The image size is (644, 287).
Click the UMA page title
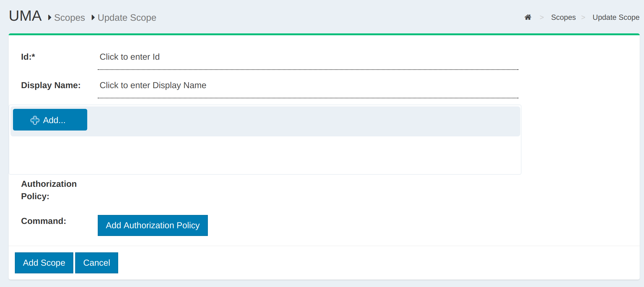pyautogui.click(x=25, y=16)
